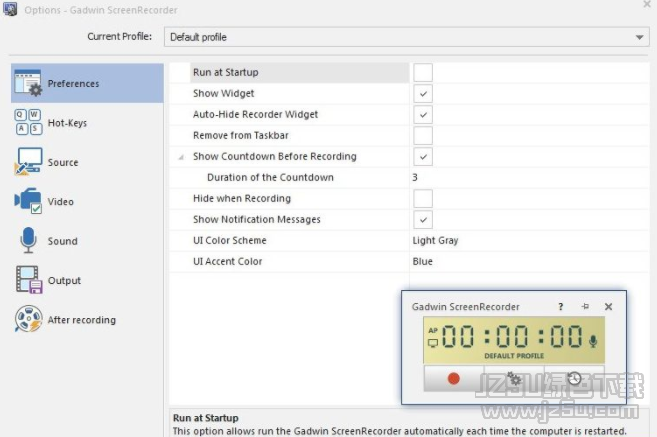
Task: Enable Remove from Taskbar checkbox
Action: tap(423, 135)
